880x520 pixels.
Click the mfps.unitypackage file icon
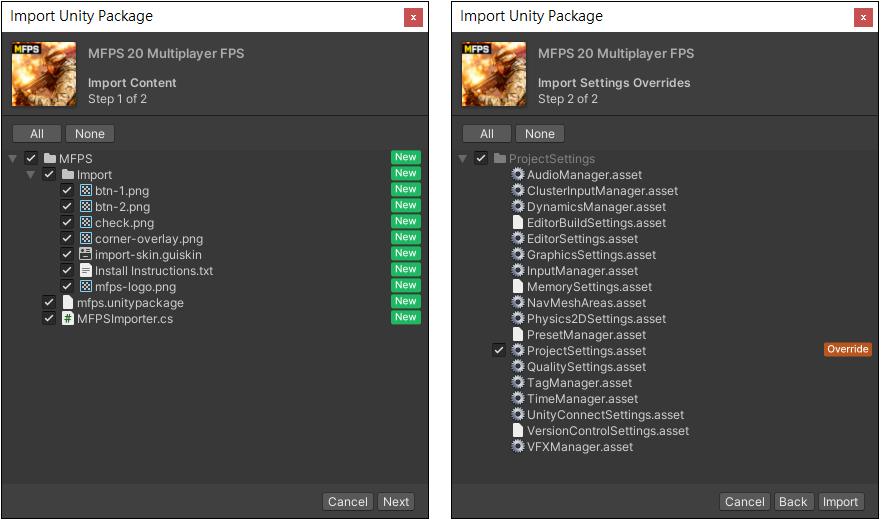[x=68, y=303]
